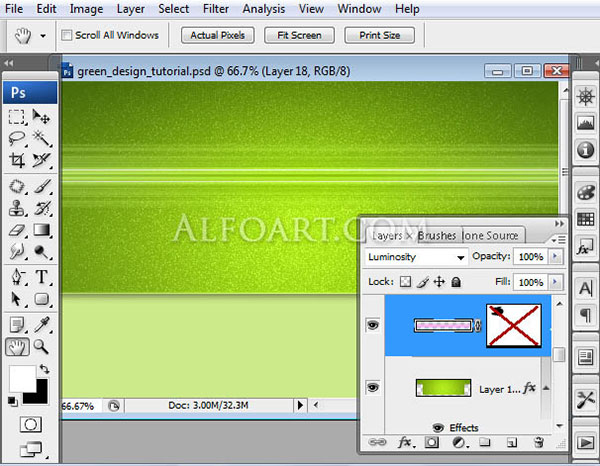
Task: Select the Path Selection tool
Action: click(16, 299)
